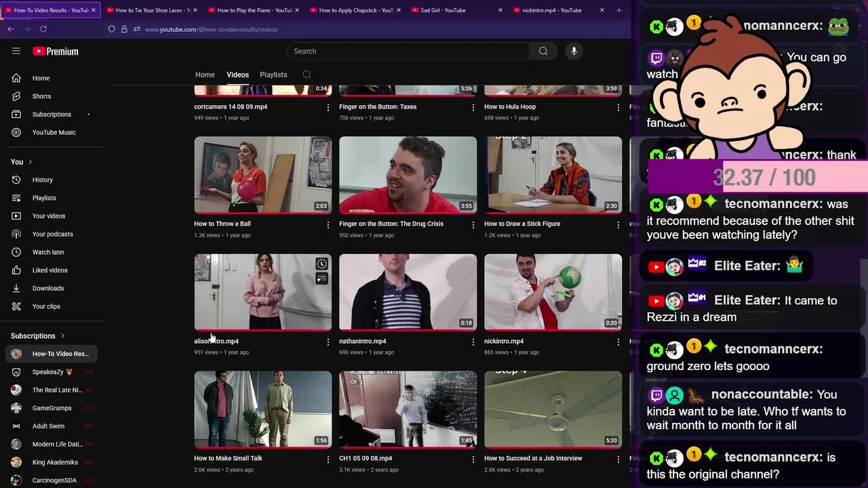This screenshot has width=868, height=488.
Task: Open SpeakeaZy subscription channel
Action: point(52,372)
